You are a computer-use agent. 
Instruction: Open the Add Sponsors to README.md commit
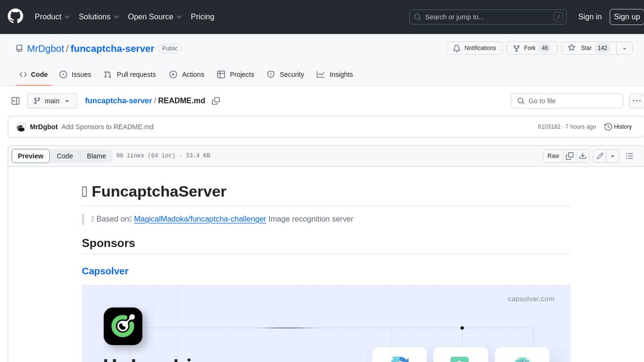click(107, 127)
